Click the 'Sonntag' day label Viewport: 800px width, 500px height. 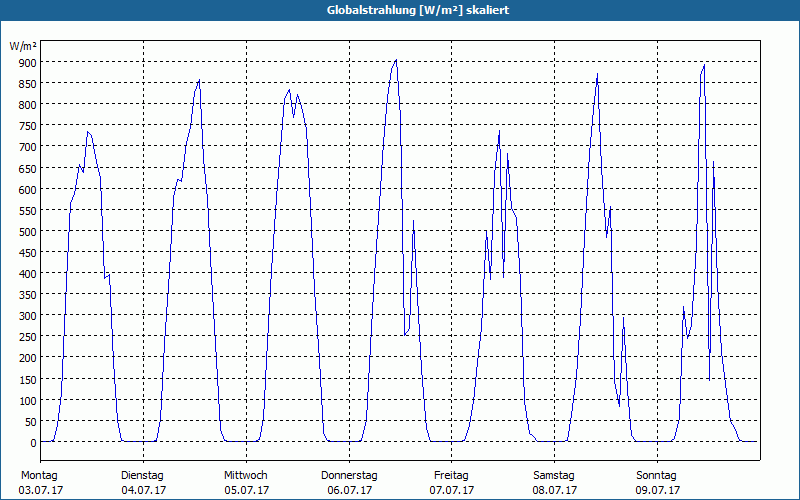657,475
